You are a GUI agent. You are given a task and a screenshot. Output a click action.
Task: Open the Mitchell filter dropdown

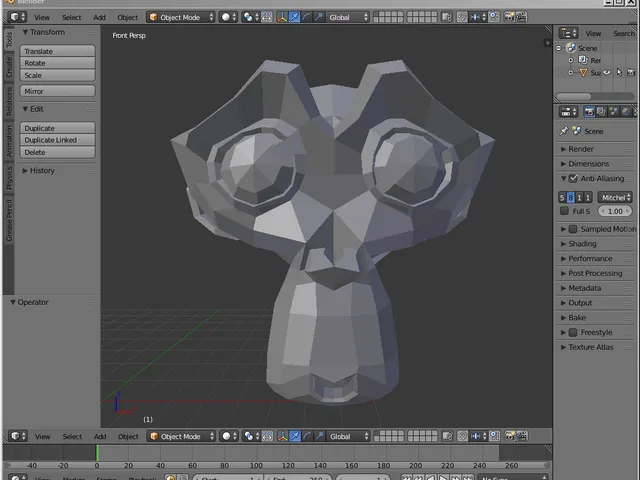pyautogui.click(x=615, y=198)
